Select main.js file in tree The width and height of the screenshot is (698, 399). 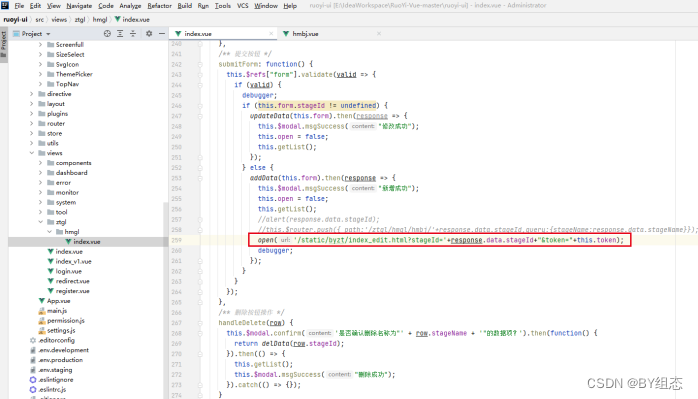57,311
